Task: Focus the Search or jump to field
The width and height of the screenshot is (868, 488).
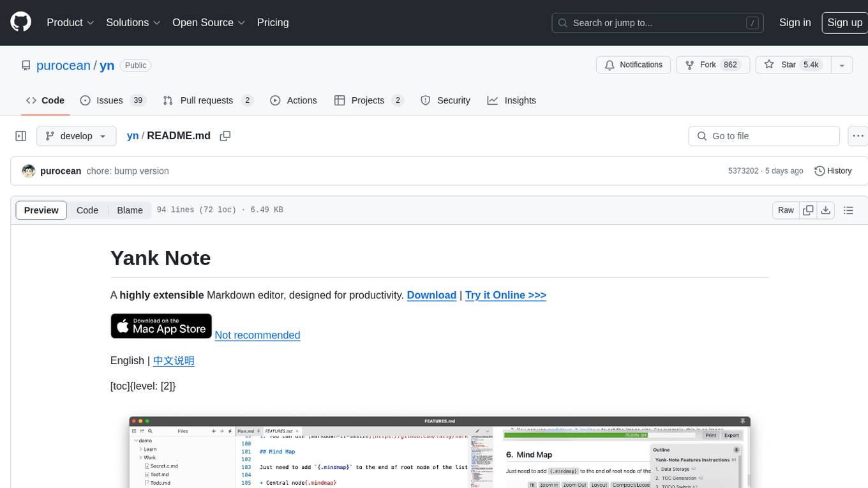Action: [x=658, y=23]
